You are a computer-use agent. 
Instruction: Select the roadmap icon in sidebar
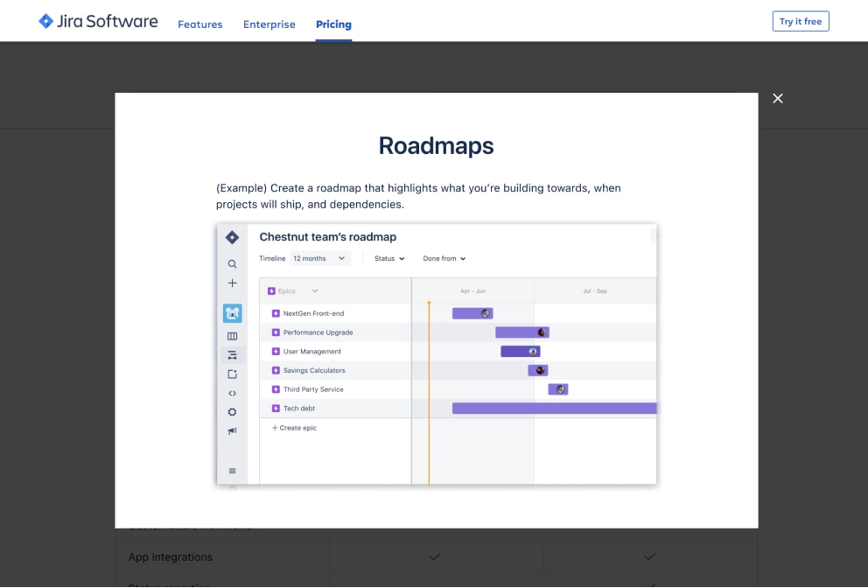click(232, 355)
